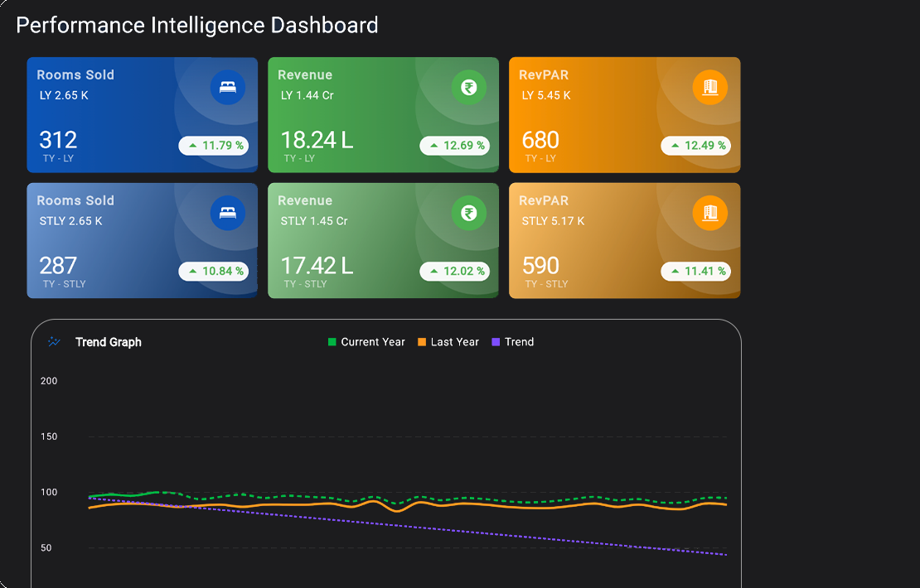Click the rupee icon on Revenue LY card
Screen dimensions: 920x588
point(469,87)
